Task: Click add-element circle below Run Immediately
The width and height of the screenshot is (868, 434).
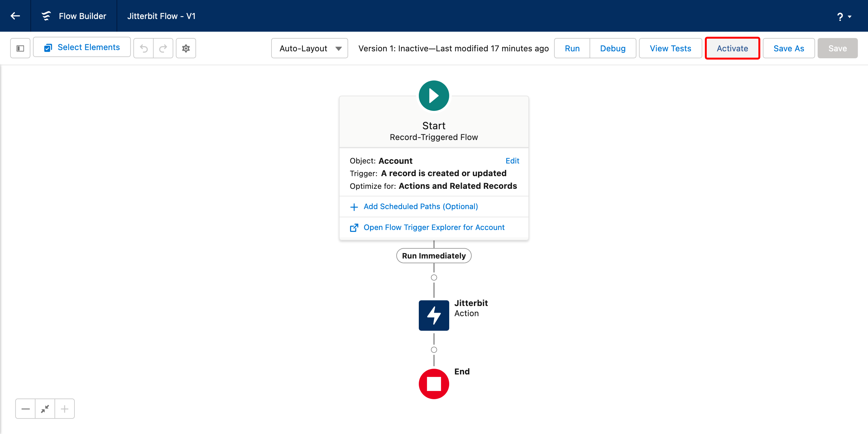Action: (434, 278)
